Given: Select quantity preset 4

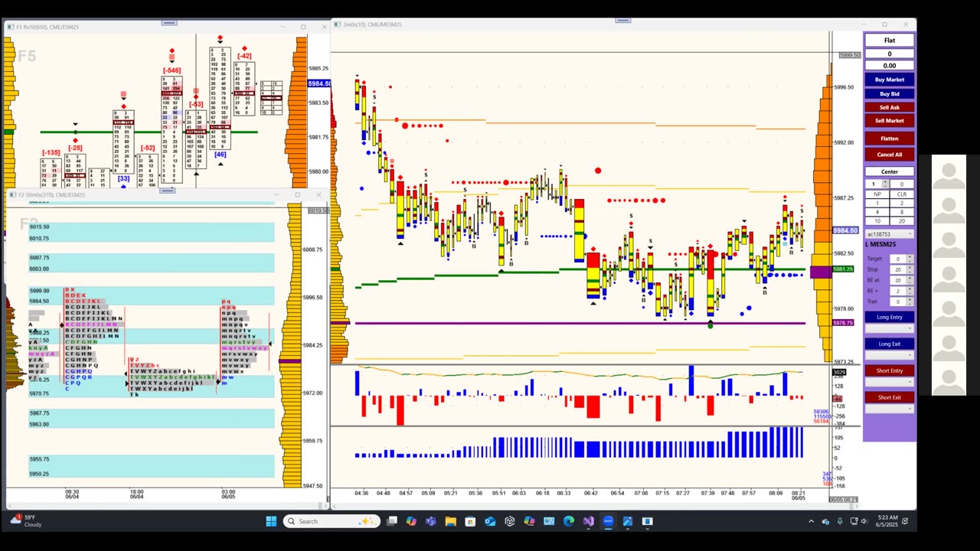Looking at the screenshot, I should (877, 212).
